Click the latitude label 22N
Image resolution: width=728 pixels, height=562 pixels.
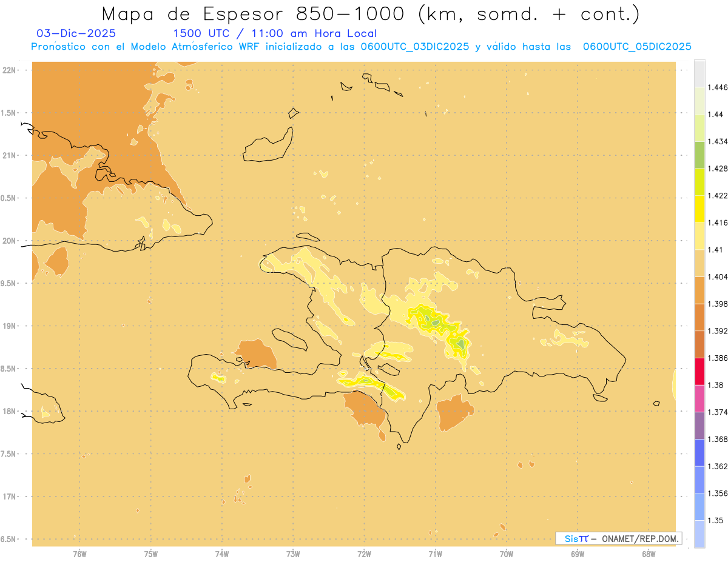(8, 70)
